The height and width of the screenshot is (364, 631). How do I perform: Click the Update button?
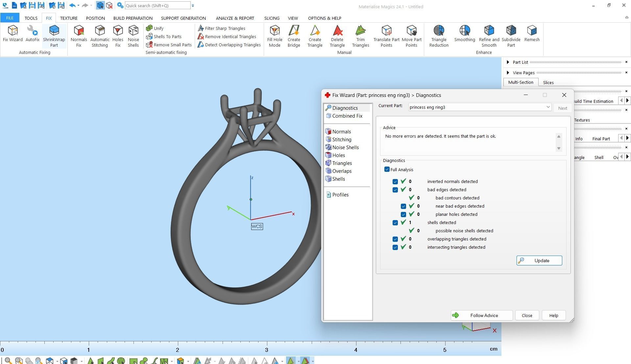click(x=539, y=261)
